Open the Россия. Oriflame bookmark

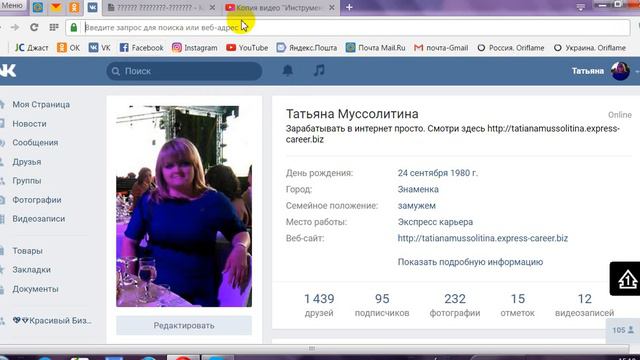[511, 48]
